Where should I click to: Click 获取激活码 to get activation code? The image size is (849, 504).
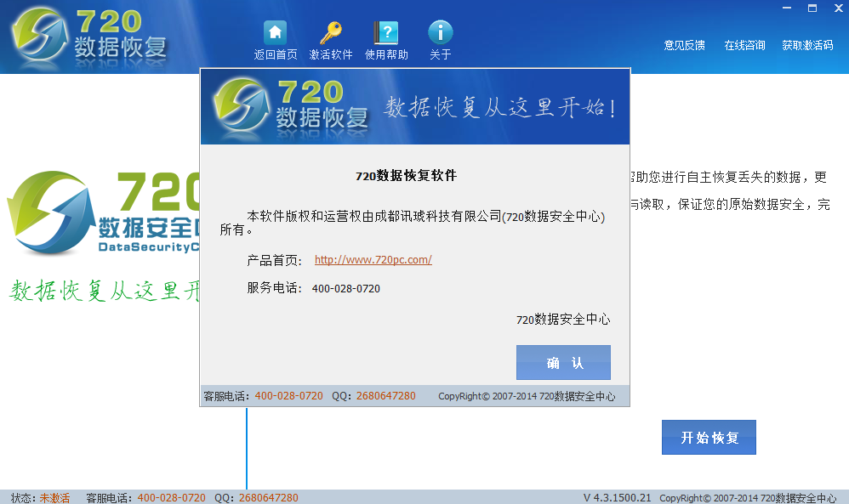(x=807, y=45)
